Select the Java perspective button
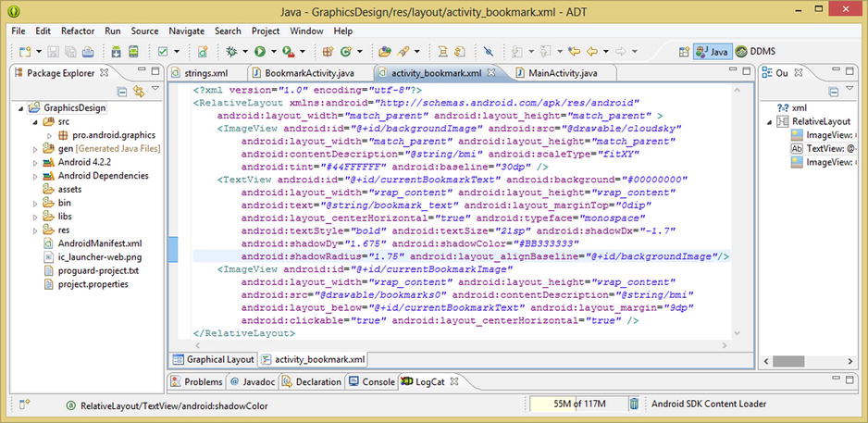The width and height of the screenshot is (868, 423). [x=713, y=52]
